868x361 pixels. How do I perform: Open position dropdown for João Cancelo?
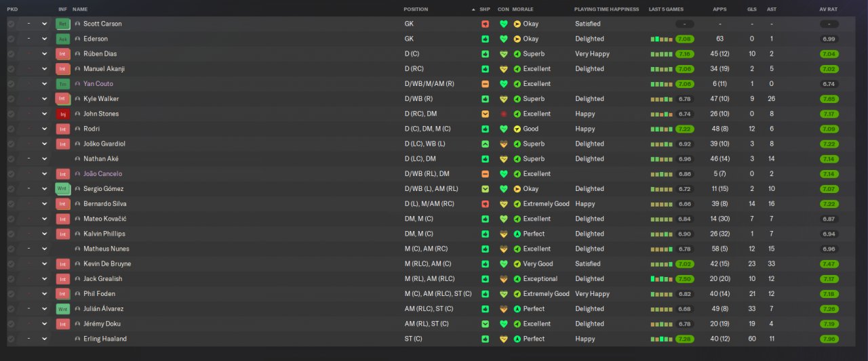click(45, 174)
